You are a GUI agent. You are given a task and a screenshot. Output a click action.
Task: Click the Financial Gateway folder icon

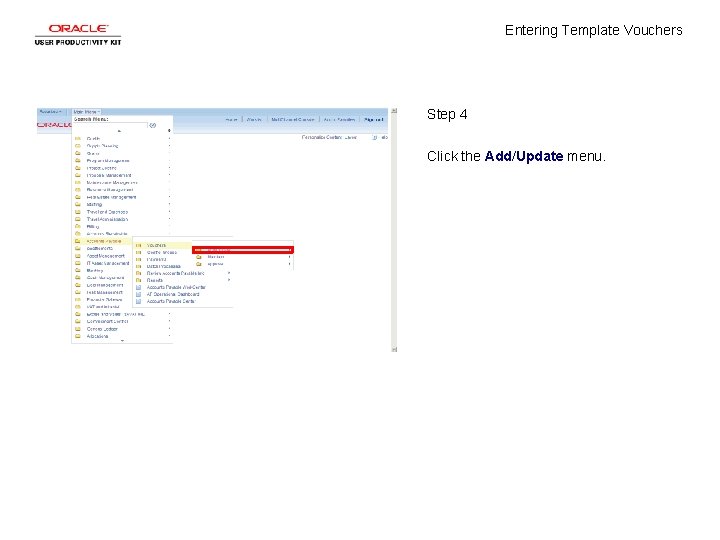(78, 300)
